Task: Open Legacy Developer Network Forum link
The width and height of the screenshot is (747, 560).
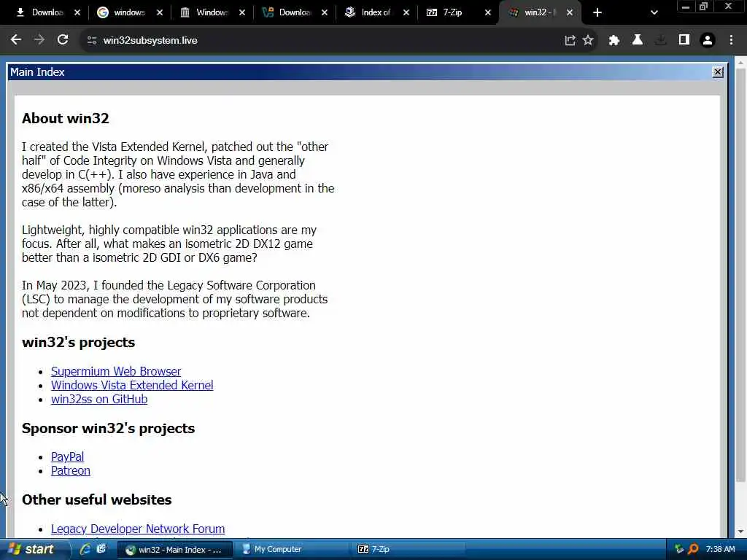Action: [138, 529]
